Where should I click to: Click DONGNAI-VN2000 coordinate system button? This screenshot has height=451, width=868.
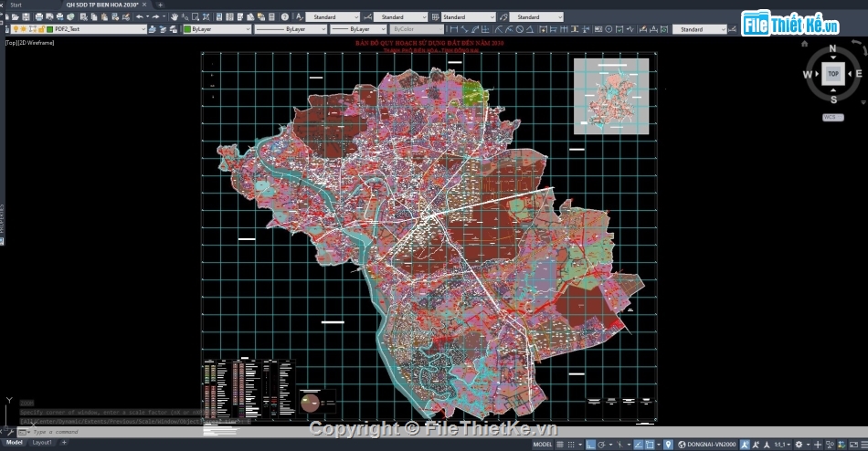[x=707, y=445]
